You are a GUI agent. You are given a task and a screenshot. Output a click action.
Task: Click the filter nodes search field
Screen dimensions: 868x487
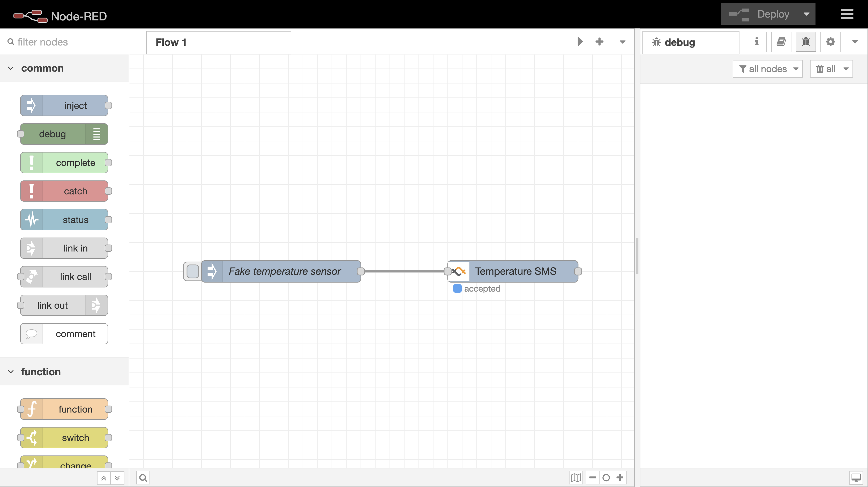(68, 42)
